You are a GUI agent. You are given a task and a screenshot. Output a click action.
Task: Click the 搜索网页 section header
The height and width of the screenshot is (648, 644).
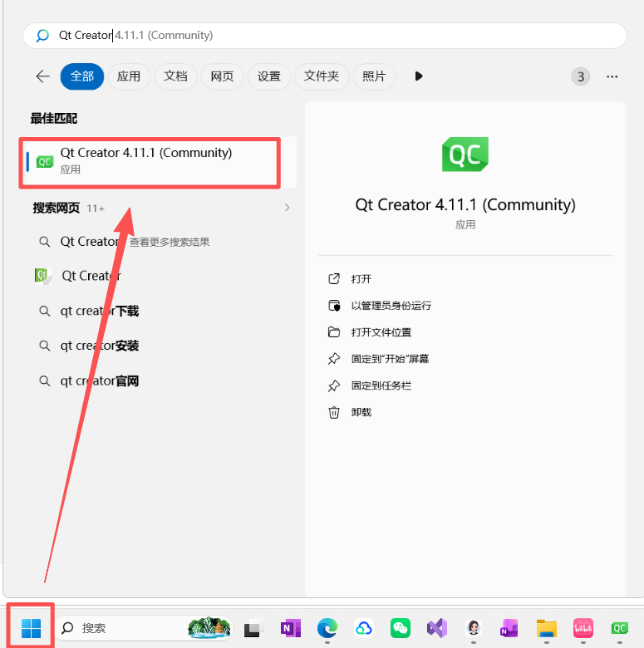click(x=57, y=208)
